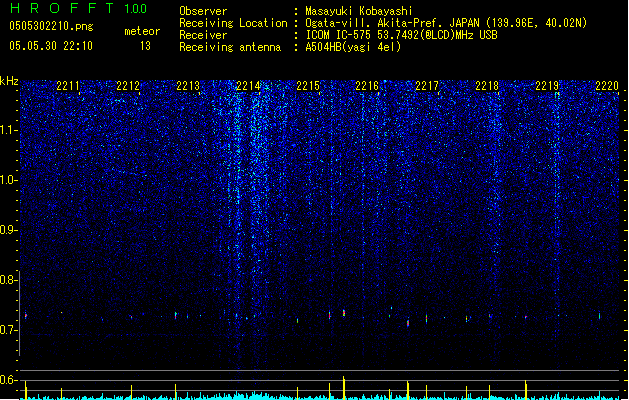Click the A504HB(yagi 4el) antenna text

point(353,47)
